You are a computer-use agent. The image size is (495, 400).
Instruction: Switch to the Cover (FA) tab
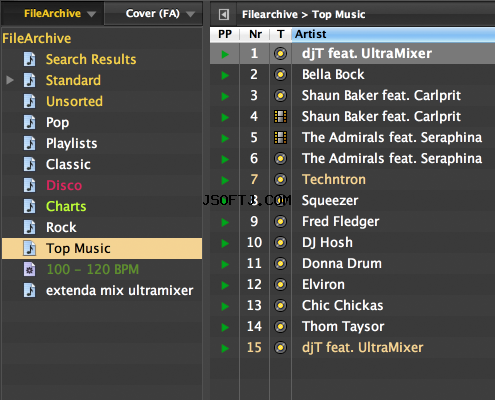[153, 13]
